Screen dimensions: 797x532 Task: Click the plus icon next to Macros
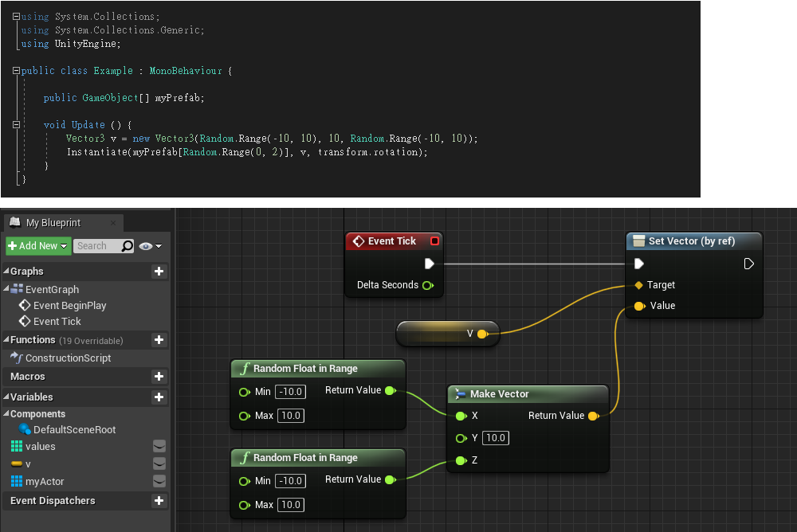[159, 377]
